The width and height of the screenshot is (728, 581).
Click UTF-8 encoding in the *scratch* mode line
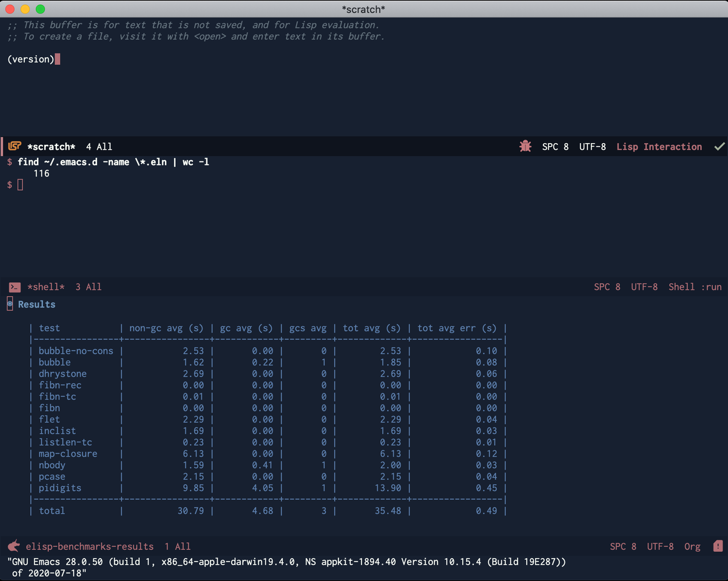[593, 147]
